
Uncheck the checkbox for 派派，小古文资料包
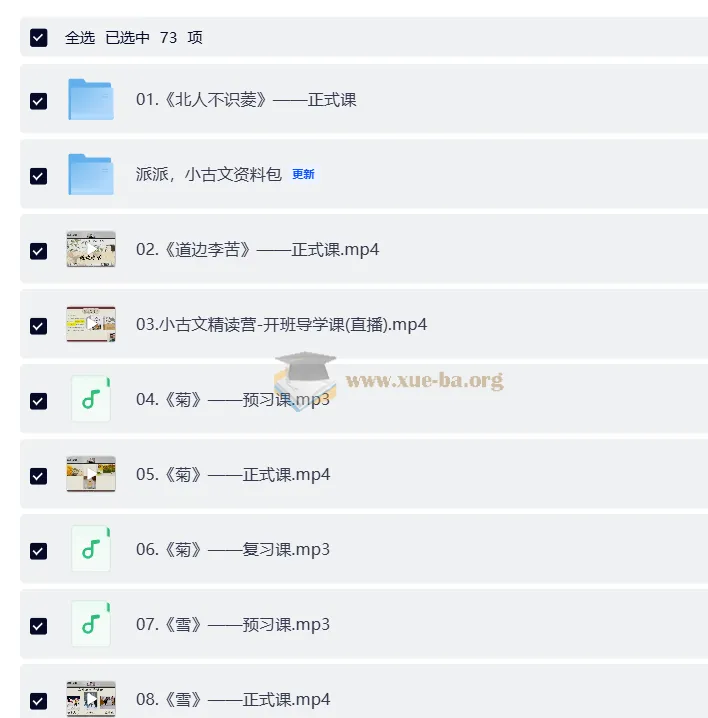pos(38,176)
